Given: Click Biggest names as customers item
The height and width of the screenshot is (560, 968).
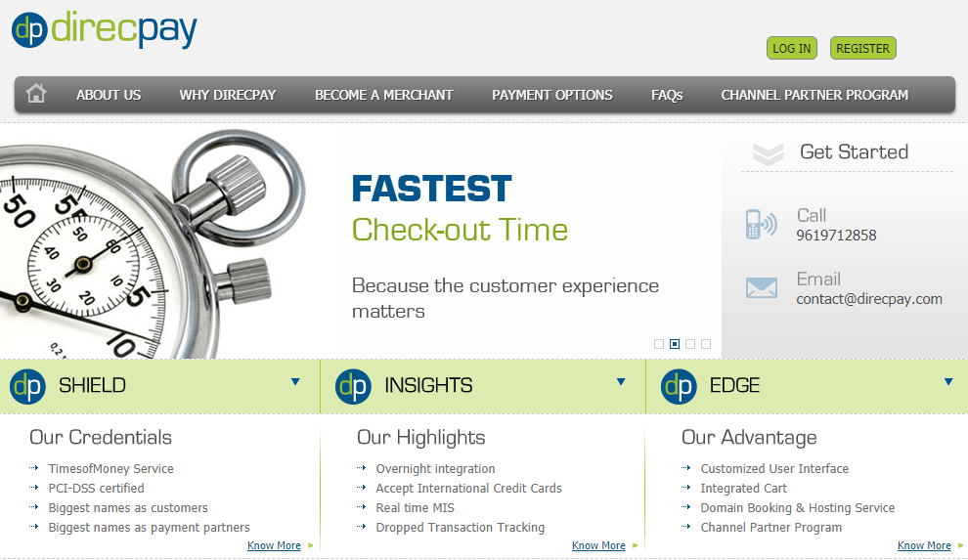Looking at the screenshot, I should click(128, 508).
